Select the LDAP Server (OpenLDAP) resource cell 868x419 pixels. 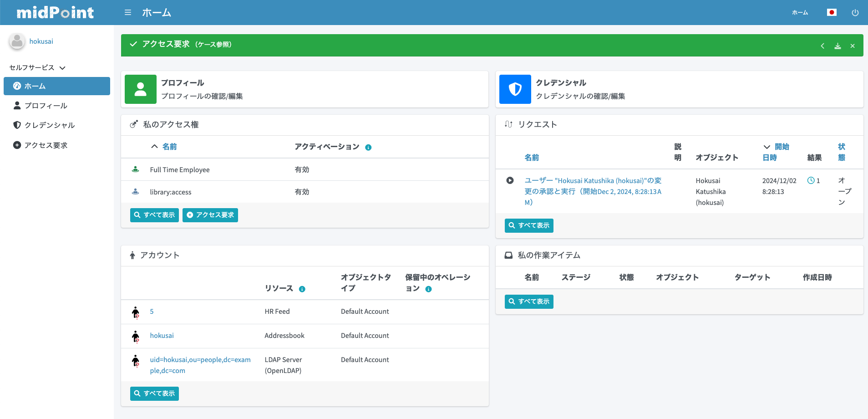point(283,365)
